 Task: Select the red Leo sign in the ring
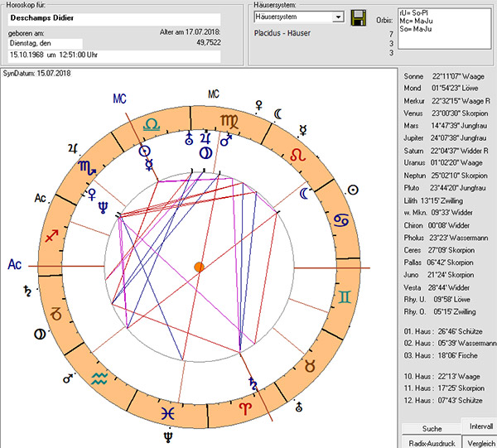click(298, 155)
